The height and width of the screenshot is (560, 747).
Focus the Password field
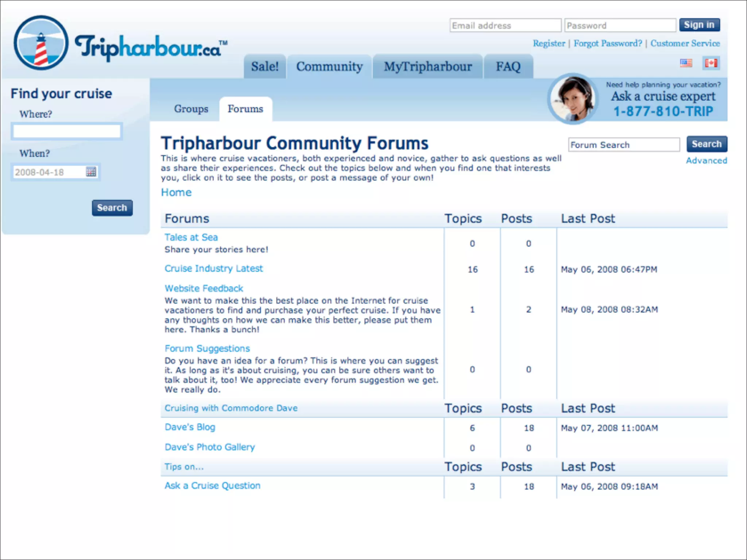(620, 26)
